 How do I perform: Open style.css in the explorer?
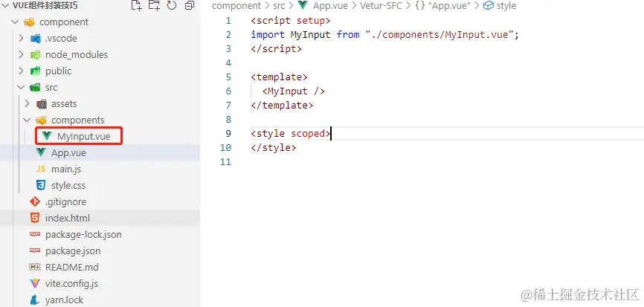point(68,186)
